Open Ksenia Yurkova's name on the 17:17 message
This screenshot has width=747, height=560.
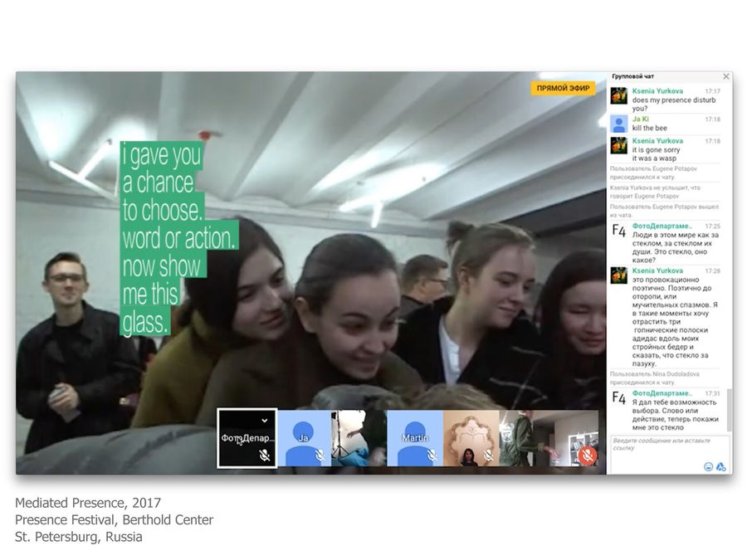click(657, 91)
